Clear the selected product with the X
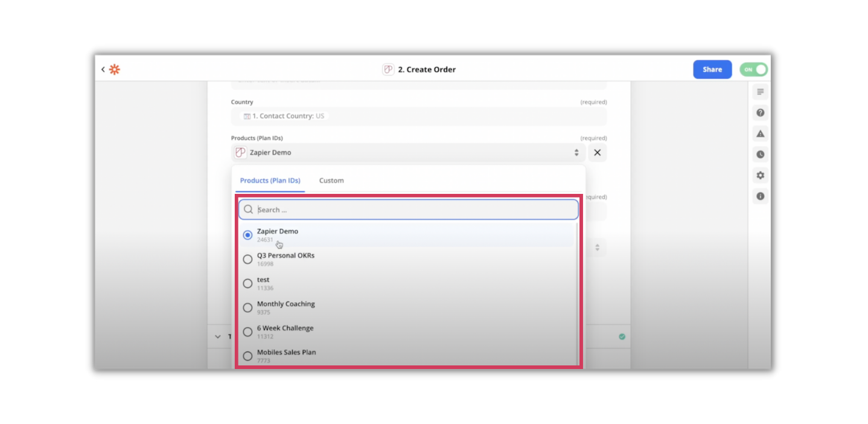Image resolution: width=868 pixels, height=424 pixels. point(597,152)
